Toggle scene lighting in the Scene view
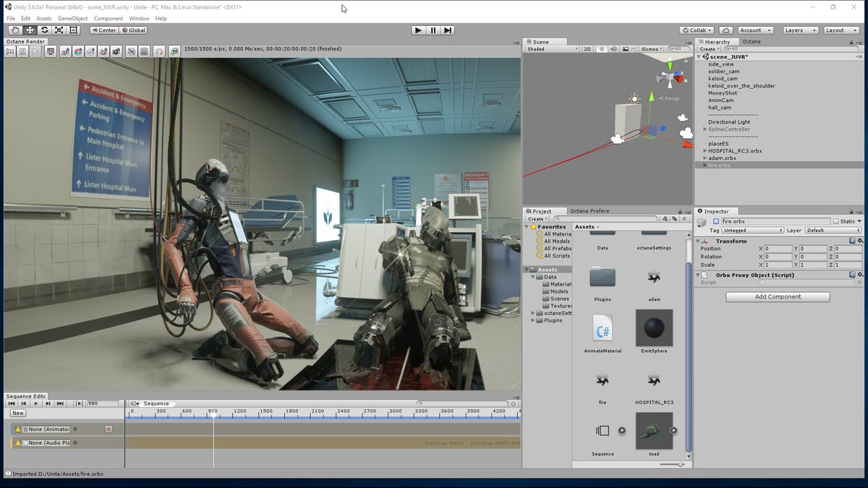This screenshot has height=488, width=868. click(600, 49)
